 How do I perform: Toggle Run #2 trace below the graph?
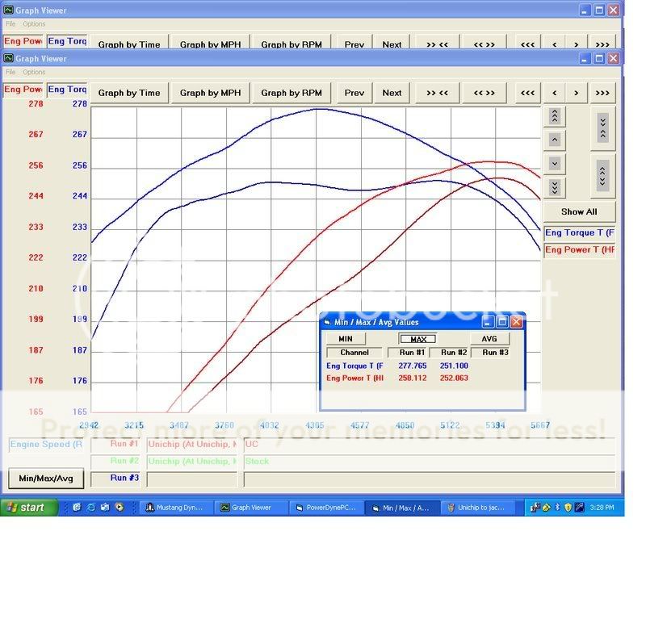(117, 461)
